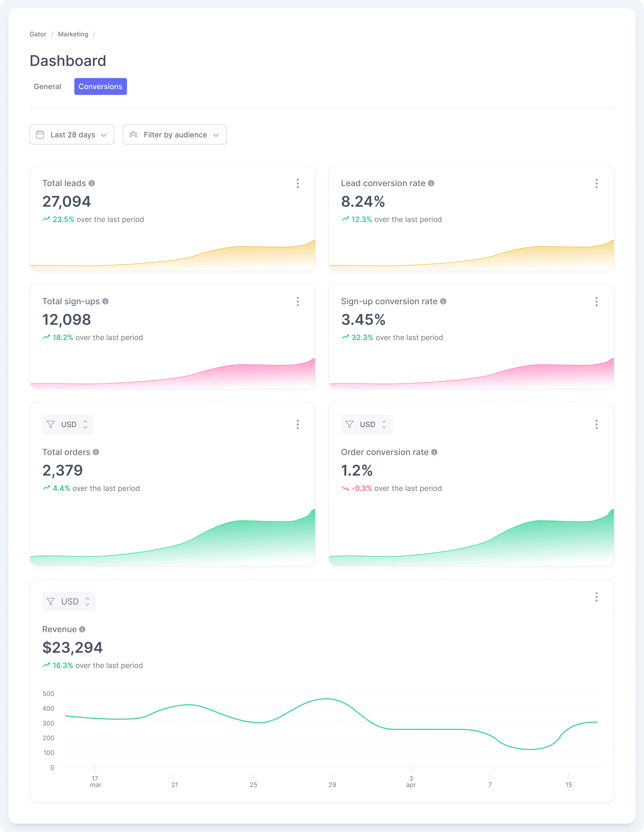Screen dimensions: 644x832
Task: Open the kebab menu on Sign-up conversion rate card
Action: pyautogui.click(x=596, y=302)
